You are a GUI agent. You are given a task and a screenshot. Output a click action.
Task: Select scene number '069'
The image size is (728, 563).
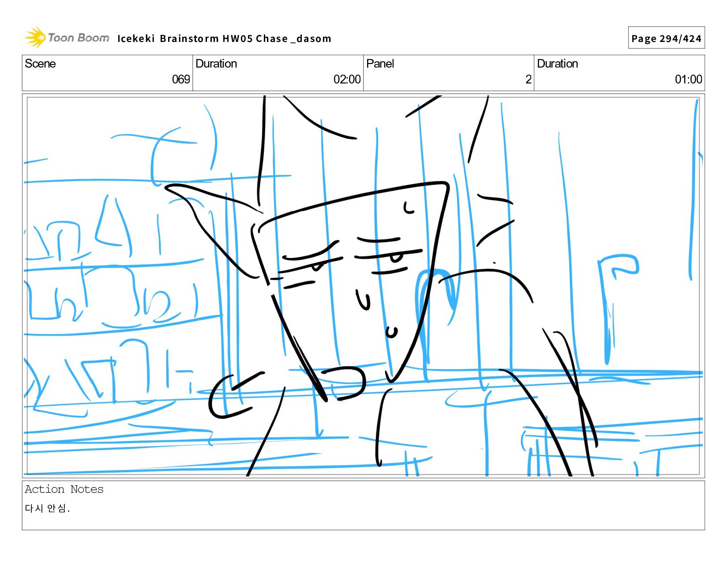pyautogui.click(x=181, y=79)
